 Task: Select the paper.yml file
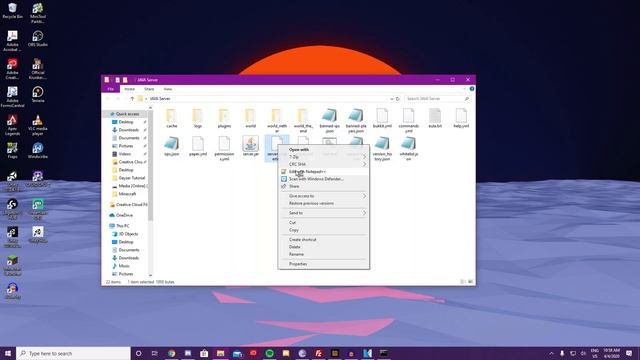click(x=198, y=147)
